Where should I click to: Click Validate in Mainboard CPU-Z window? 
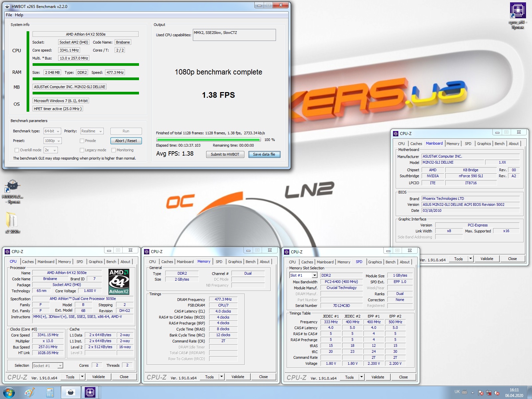(x=487, y=259)
